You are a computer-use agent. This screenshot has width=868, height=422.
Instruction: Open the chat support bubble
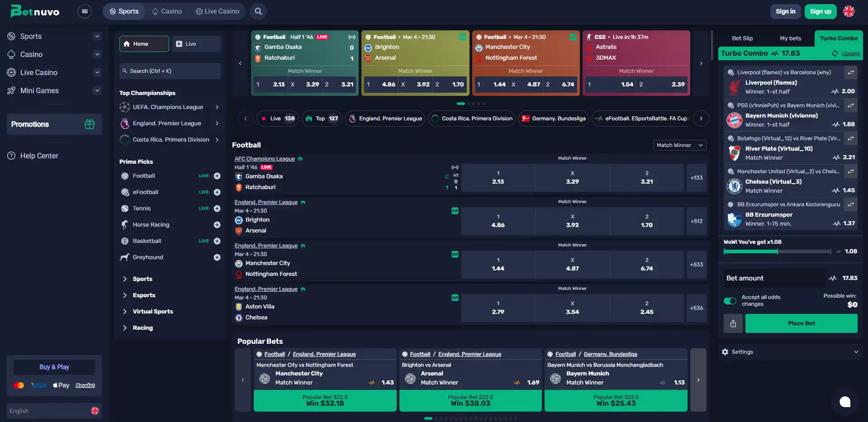pyautogui.click(x=845, y=402)
